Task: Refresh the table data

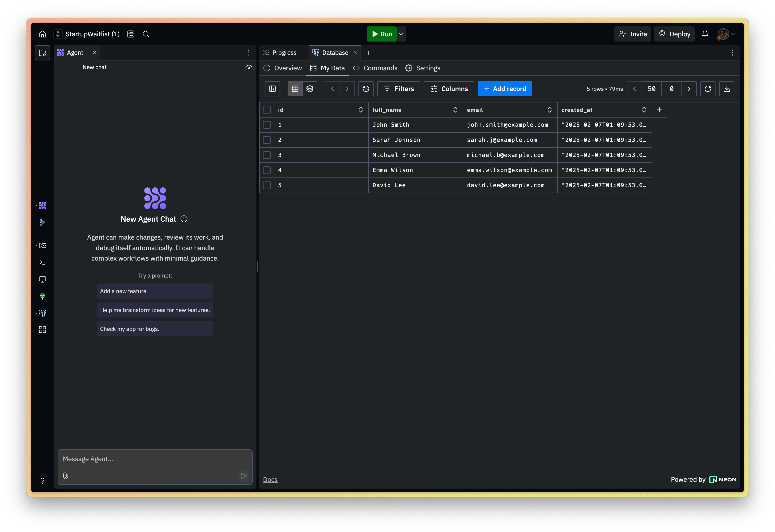Action: (708, 89)
